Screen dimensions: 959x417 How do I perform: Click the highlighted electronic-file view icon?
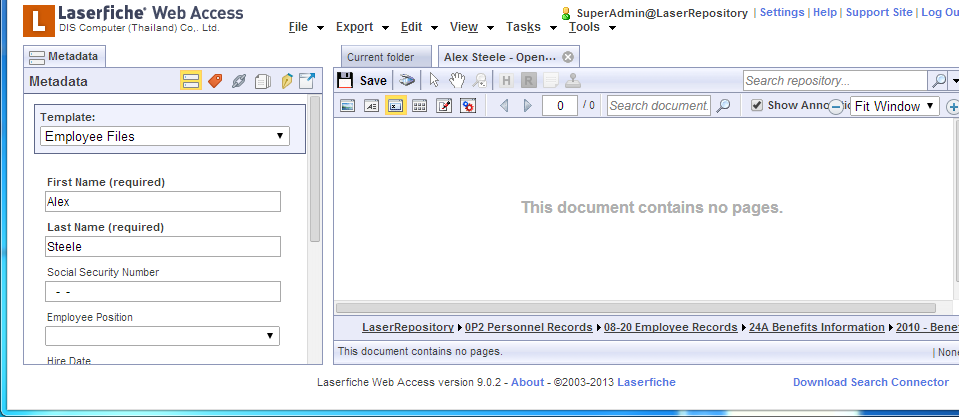click(396, 106)
